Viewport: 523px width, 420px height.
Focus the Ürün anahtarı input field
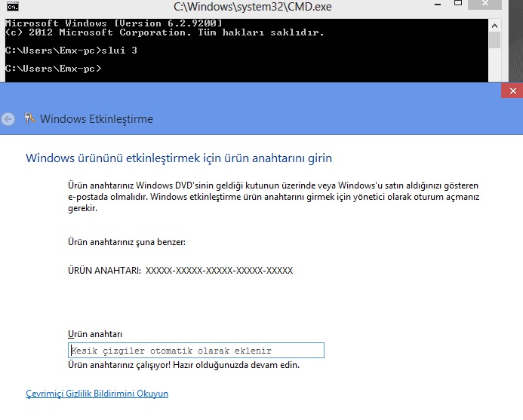click(x=196, y=351)
